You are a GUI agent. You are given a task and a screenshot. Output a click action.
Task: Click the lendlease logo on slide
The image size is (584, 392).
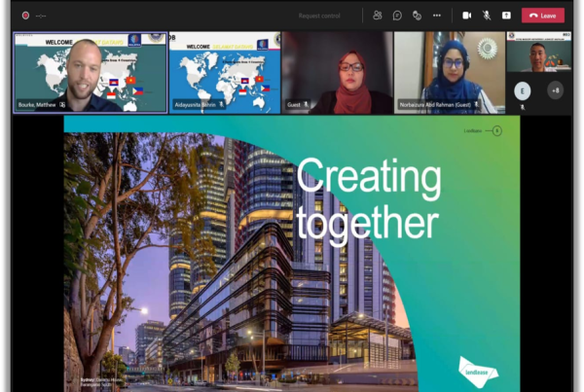point(478,372)
